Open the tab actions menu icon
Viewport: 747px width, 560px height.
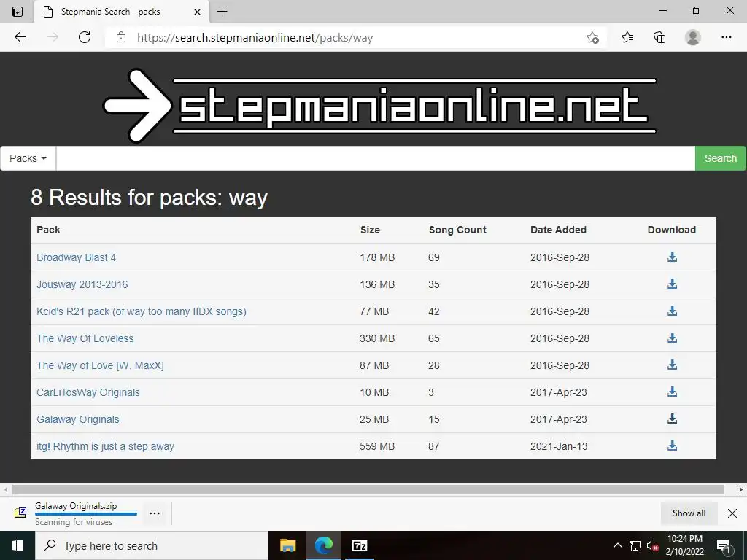[x=18, y=12]
